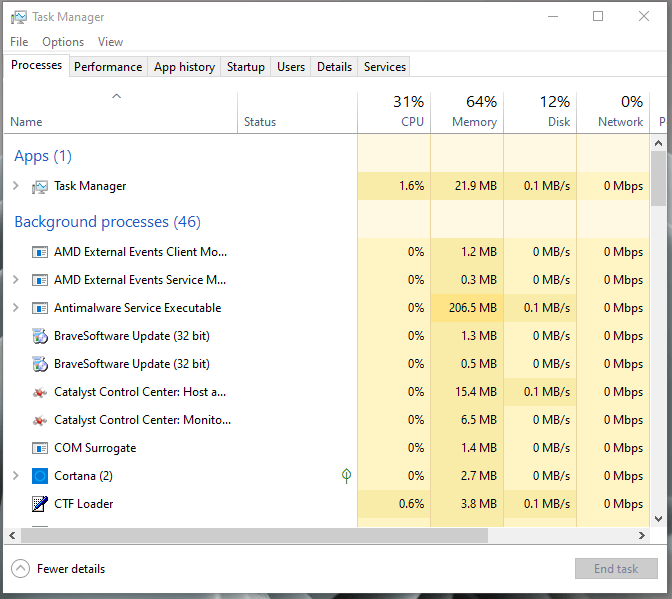Screen dimensions: 672x599
Task: Expand the Task Manager app group
Action: (x=16, y=186)
